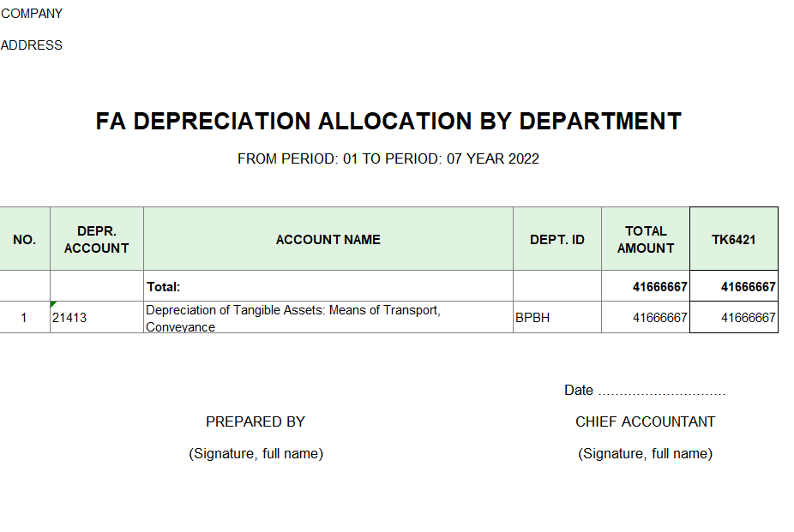Click row 1's TK6421 amount cell
The image size is (794, 532).
click(748, 318)
